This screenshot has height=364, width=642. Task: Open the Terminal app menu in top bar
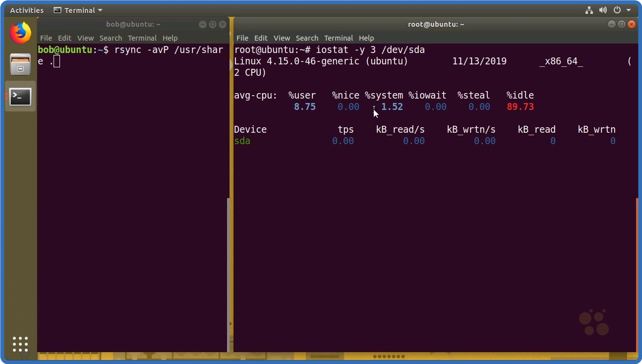pos(78,10)
